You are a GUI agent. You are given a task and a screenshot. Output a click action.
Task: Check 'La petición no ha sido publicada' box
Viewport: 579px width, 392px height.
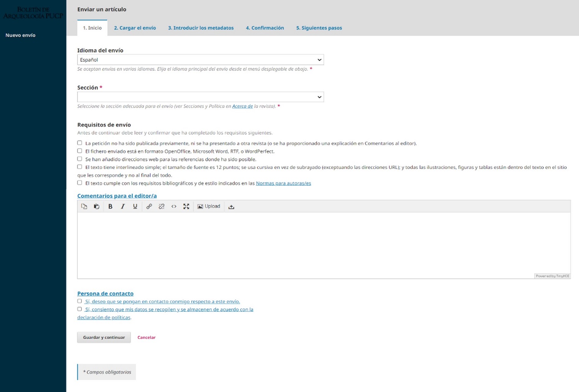pos(80,143)
